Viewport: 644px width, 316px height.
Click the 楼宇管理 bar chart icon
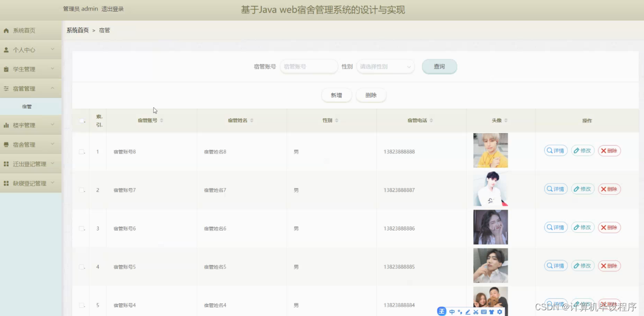6,125
